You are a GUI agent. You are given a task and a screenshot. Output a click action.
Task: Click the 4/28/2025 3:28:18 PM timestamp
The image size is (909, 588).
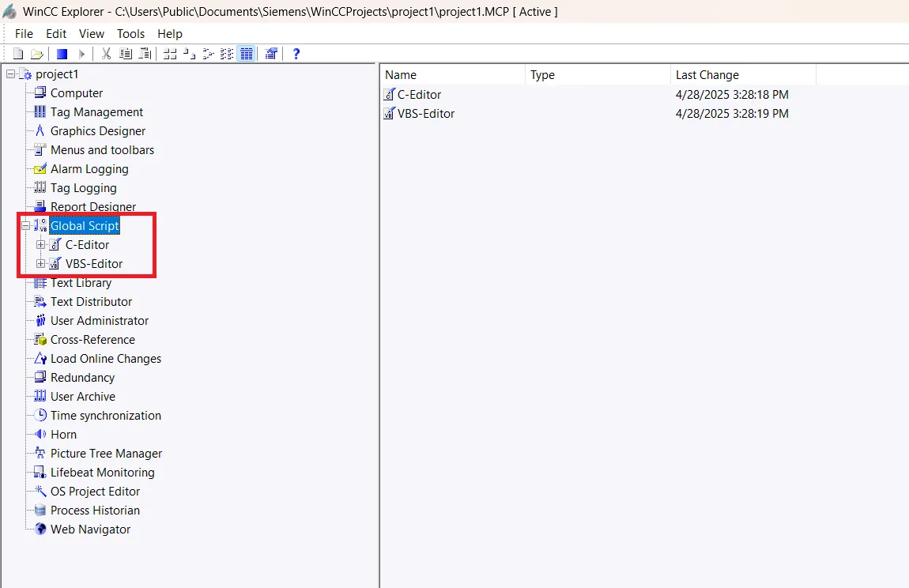tap(732, 95)
